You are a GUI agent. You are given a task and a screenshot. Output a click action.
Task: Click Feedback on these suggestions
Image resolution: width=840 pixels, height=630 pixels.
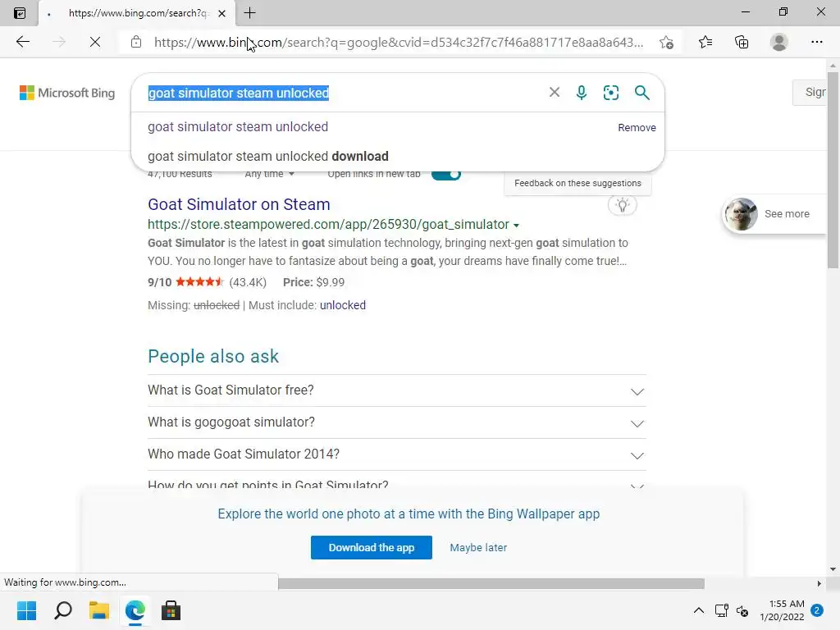(x=577, y=183)
